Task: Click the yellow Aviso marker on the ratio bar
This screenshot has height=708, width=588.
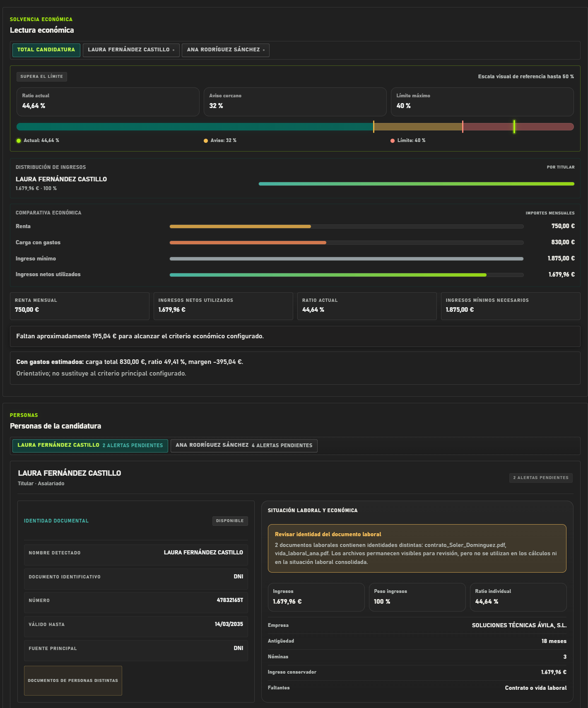Action: pos(374,127)
